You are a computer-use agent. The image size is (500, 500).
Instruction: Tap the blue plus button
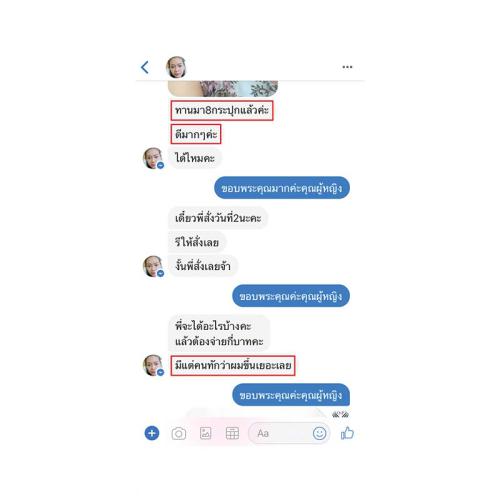[152, 433]
